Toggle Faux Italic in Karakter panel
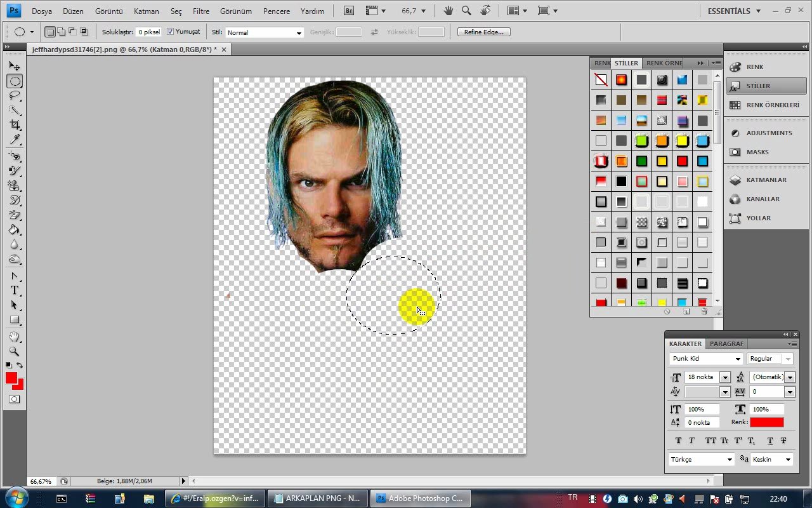 691,440
